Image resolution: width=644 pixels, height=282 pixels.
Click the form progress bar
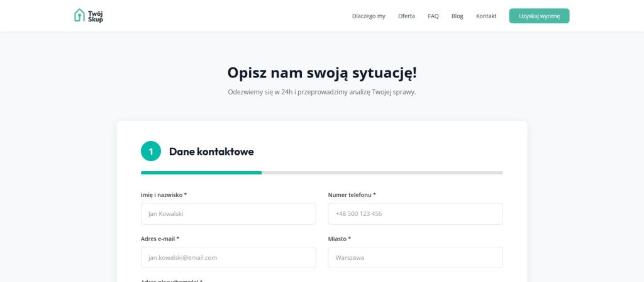321,172
